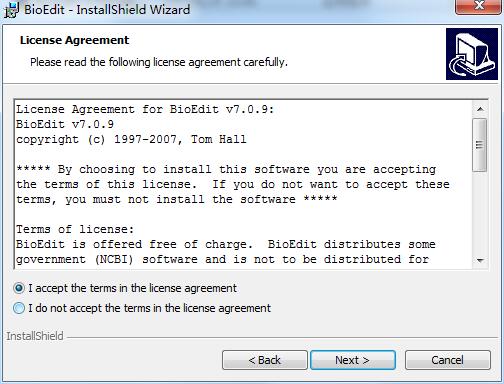Click the InstallShield computer logo image
The image size is (504, 384).
pos(472,54)
